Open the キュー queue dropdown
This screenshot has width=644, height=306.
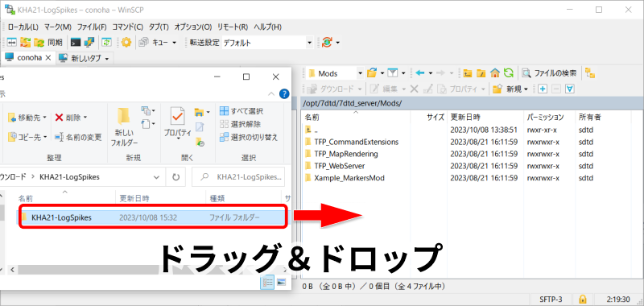[158, 43]
